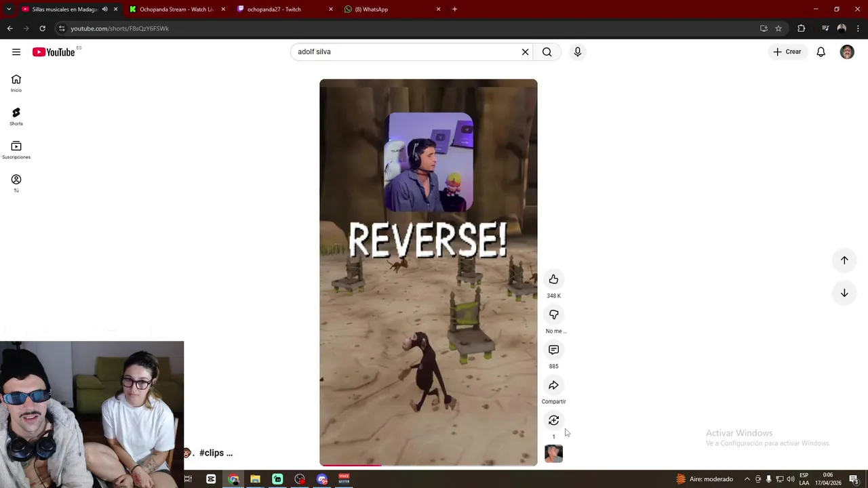
Task: Bookmark this page with the star
Action: coord(778,28)
